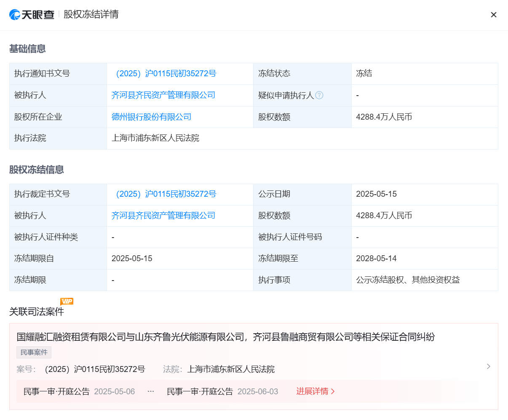Select case number text in 案号 line
The image size is (508, 420).
[95, 369]
